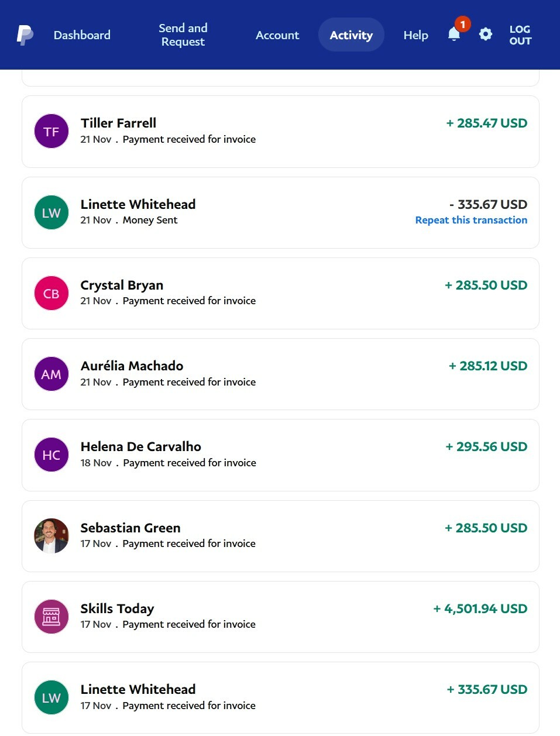The image size is (560, 736).
Task: Open the Help menu
Action: [x=415, y=35]
